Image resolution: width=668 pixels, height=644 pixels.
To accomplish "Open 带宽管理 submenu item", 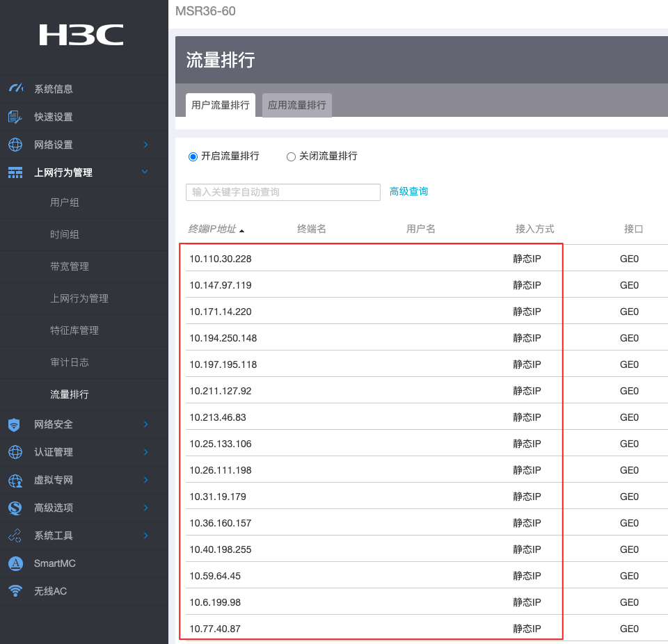I will [x=70, y=266].
